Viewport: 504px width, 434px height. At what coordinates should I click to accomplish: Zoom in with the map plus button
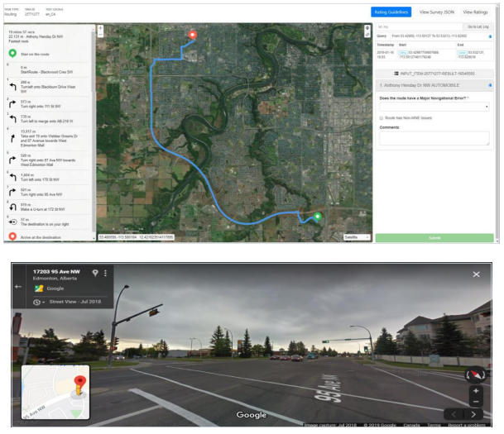pyautogui.click(x=101, y=28)
